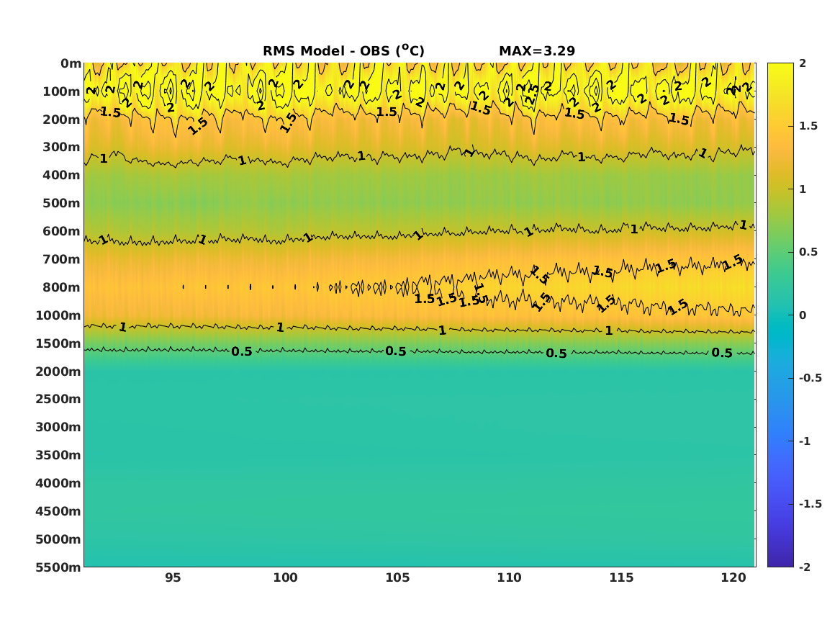Click the colorbar tick label "1.5"

808,127
